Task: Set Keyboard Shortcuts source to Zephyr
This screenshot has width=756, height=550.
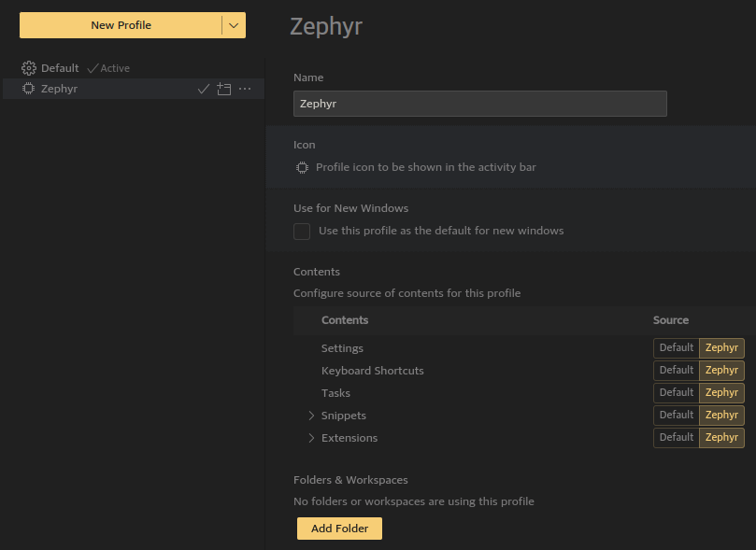Action: [x=721, y=371]
